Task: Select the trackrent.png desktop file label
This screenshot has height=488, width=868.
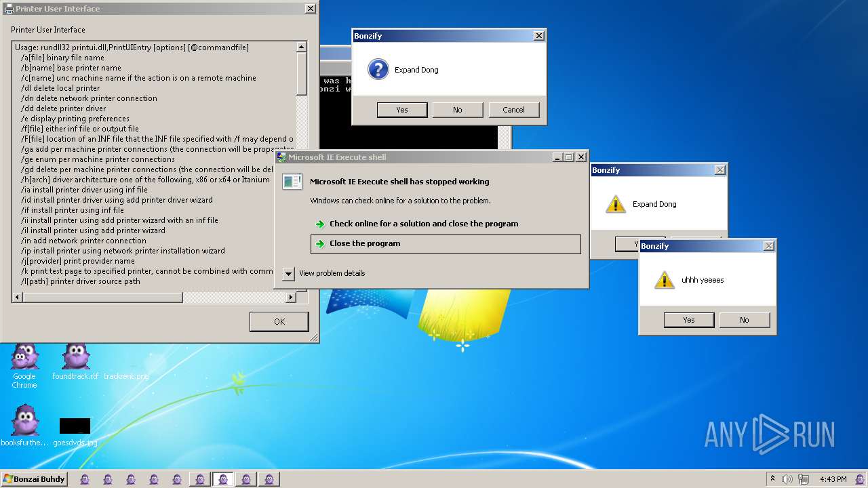Action: click(126, 375)
